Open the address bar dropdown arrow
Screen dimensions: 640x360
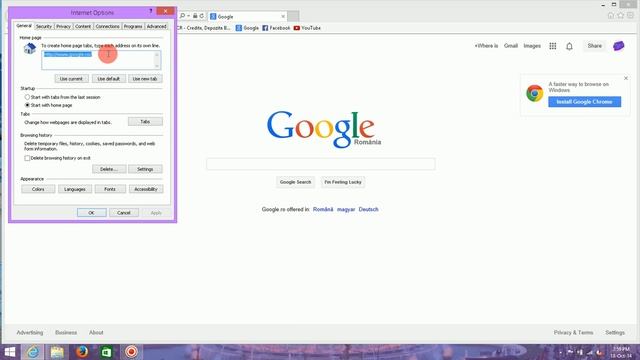(x=189, y=16)
